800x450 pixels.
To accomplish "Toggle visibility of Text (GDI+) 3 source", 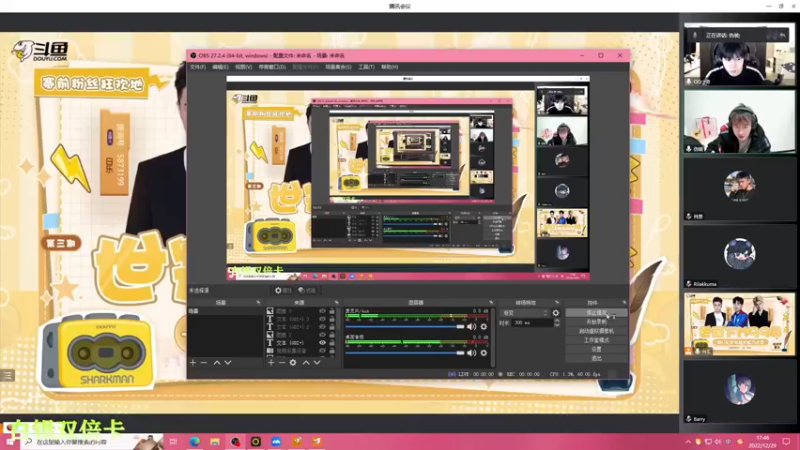I will (x=322, y=319).
